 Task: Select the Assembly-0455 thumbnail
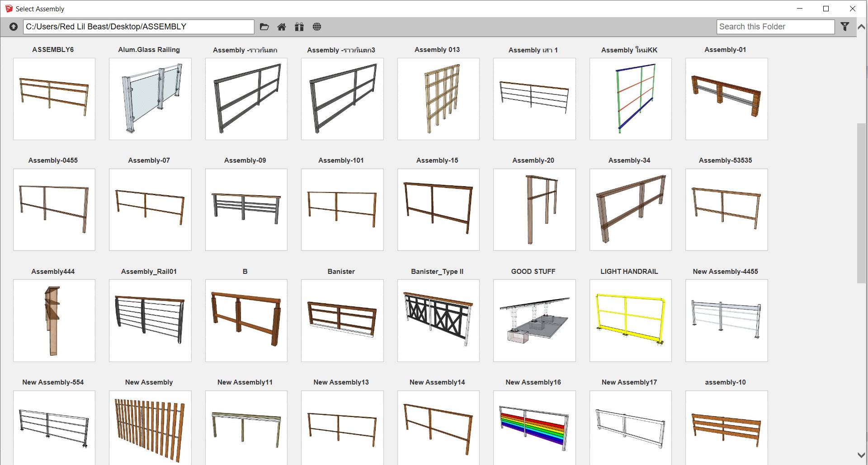pyautogui.click(x=54, y=210)
